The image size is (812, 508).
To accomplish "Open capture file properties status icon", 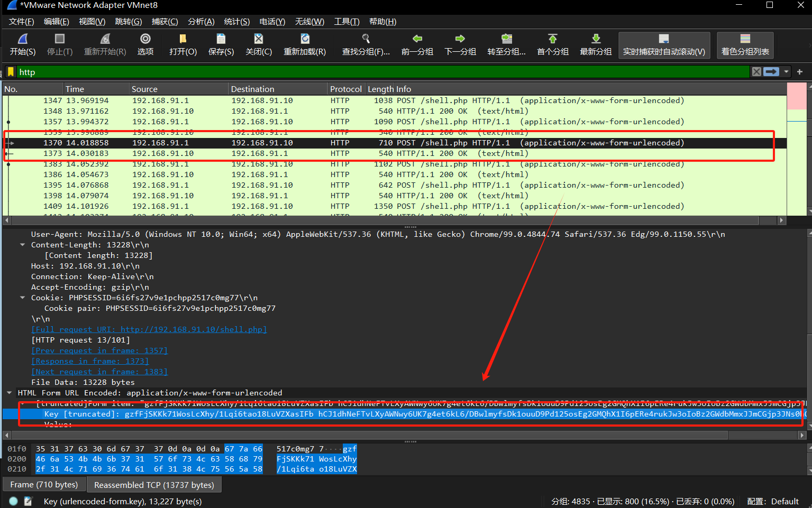I will tap(28, 501).
